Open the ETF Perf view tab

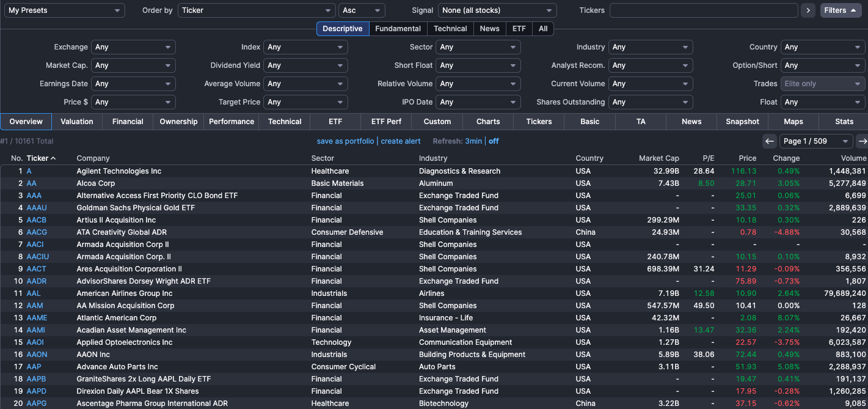(x=386, y=122)
